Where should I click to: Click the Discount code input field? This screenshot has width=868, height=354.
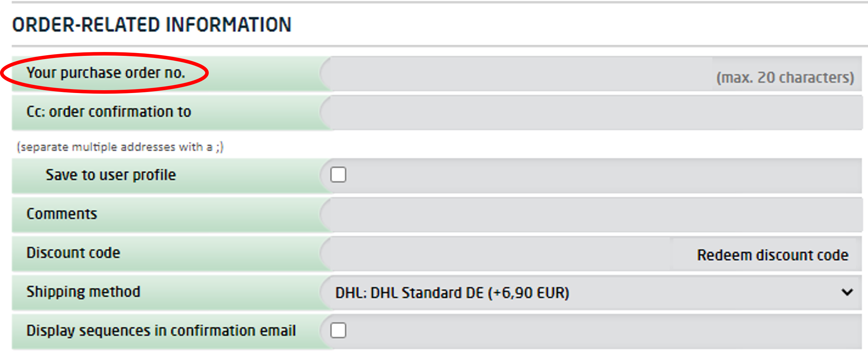tap(495, 254)
